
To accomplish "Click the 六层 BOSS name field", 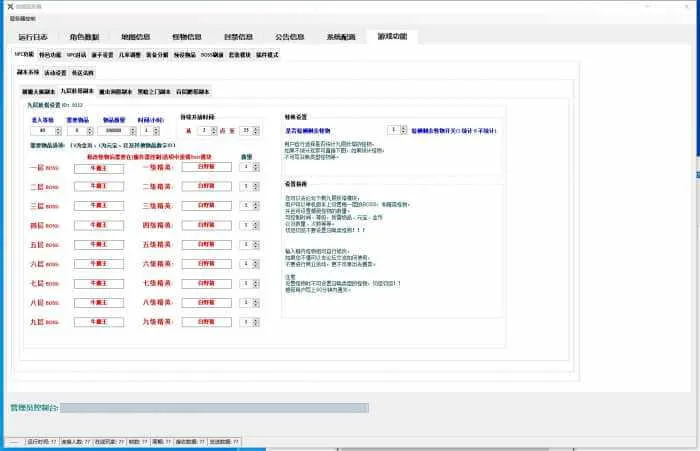I will click(99, 264).
